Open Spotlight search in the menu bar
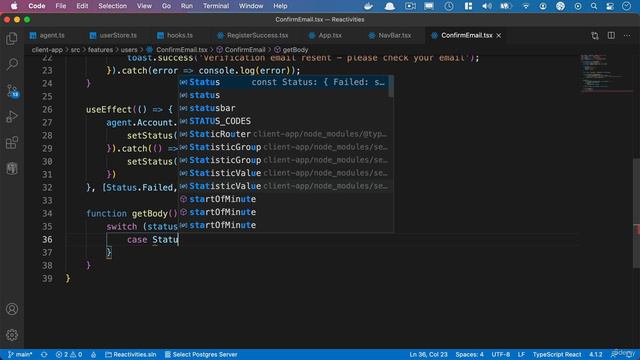The width and height of the screenshot is (640, 360). click(594, 6)
